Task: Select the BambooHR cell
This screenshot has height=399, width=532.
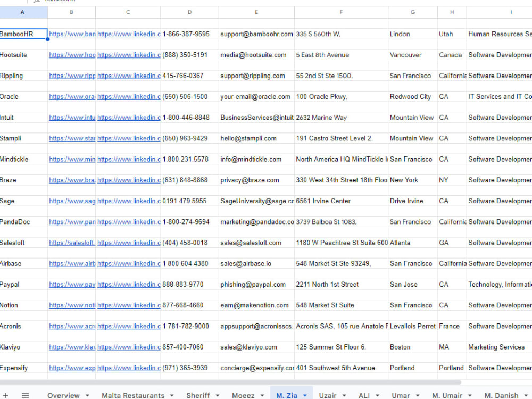Action: (23, 34)
